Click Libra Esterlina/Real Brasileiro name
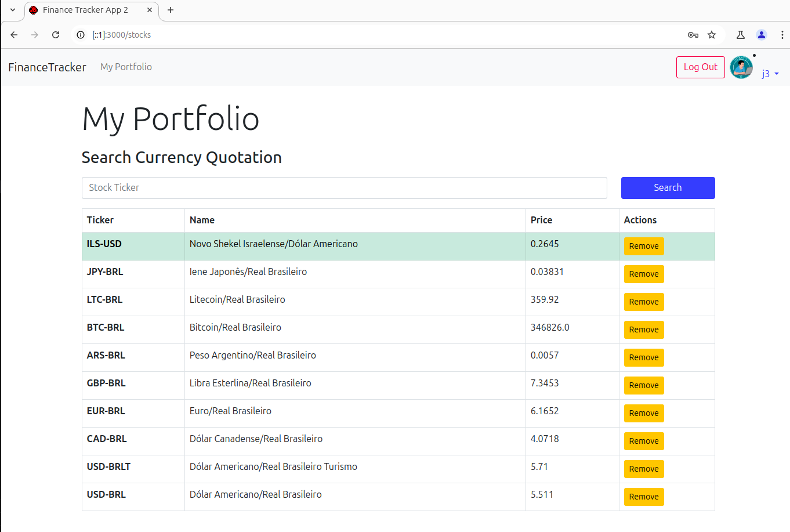 pyautogui.click(x=251, y=383)
